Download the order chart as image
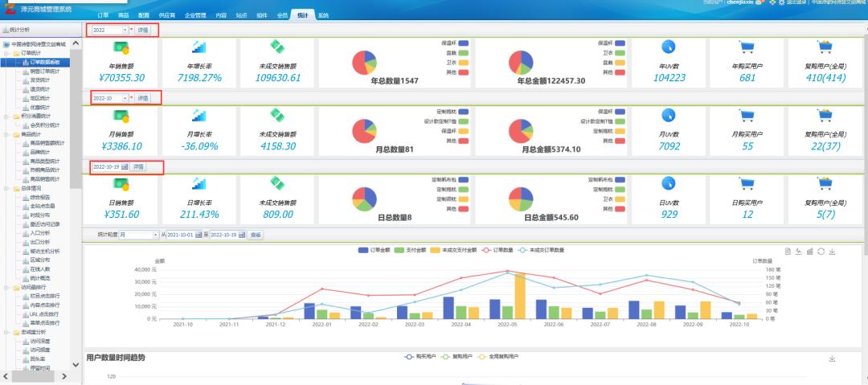The height and width of the screenshot is (385, 868). coord(832,252)
